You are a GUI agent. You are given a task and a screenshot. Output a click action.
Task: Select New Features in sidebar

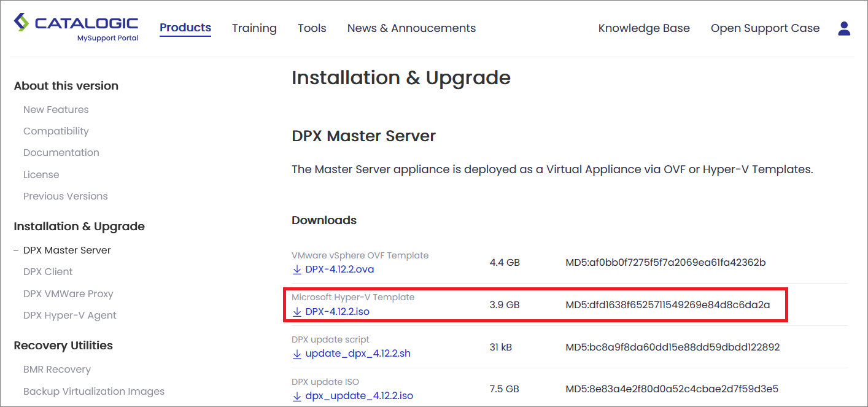pyautogui.click(x=56, y=110)
